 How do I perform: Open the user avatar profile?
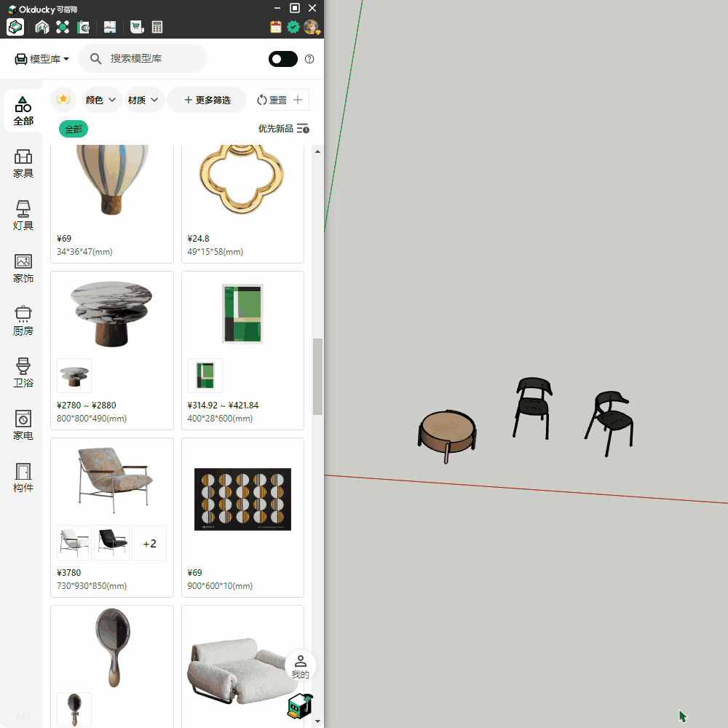(312, 28)
